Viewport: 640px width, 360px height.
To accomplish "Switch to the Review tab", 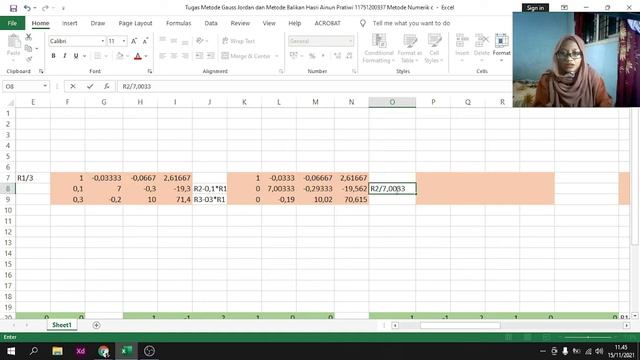I will point(240,23).
